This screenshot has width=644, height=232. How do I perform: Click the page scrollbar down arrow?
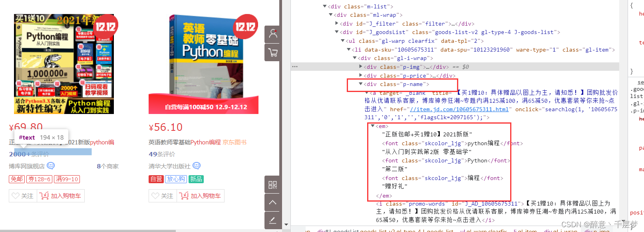(x=286, y=225)
